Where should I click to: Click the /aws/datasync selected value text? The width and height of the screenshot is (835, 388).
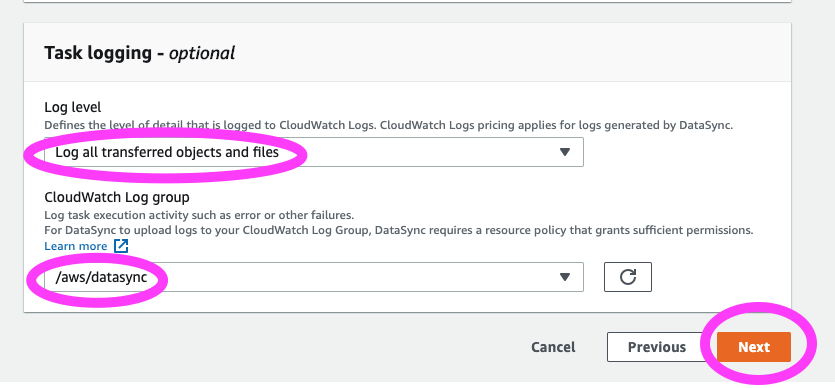(x=101, y=277)
